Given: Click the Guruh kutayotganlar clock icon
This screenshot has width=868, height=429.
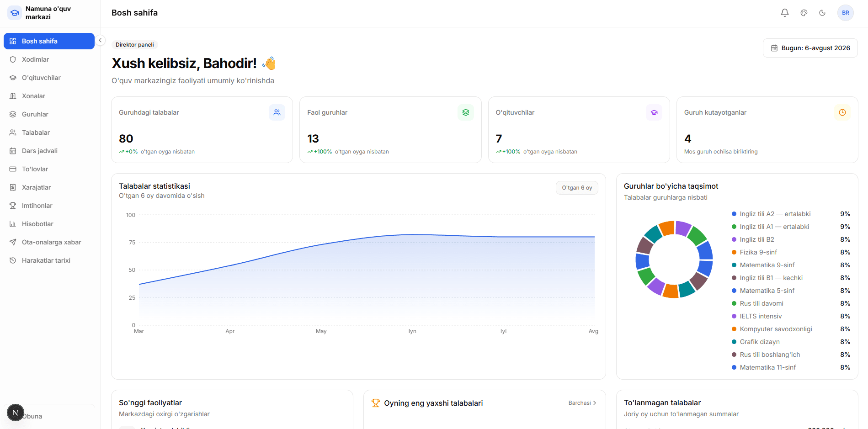Looking at the screenshot, I should [842, 112].
